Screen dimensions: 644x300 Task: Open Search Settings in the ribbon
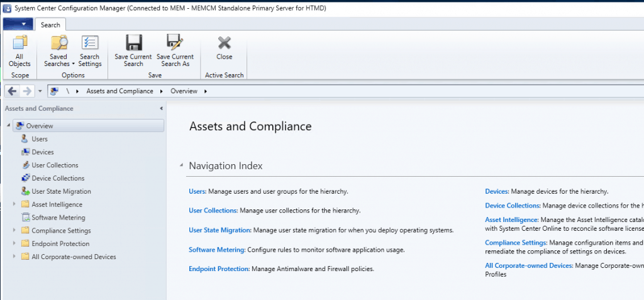pos(89,51)
